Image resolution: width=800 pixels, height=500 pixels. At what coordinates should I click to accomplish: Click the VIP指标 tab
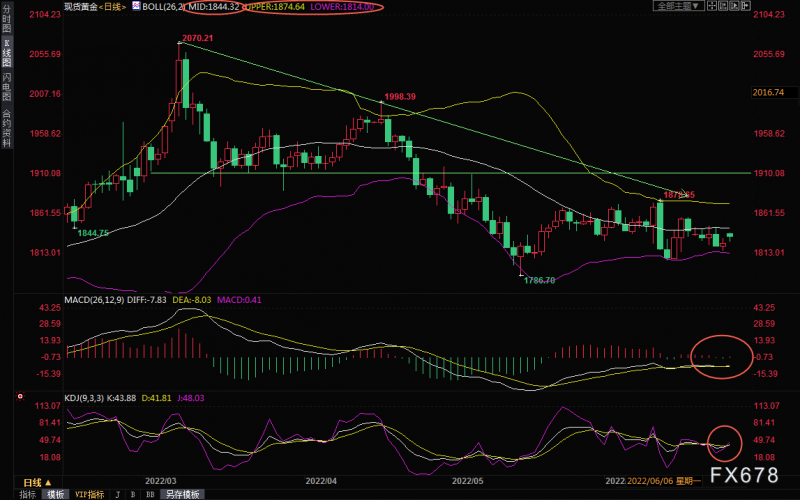tap(89, 494)
